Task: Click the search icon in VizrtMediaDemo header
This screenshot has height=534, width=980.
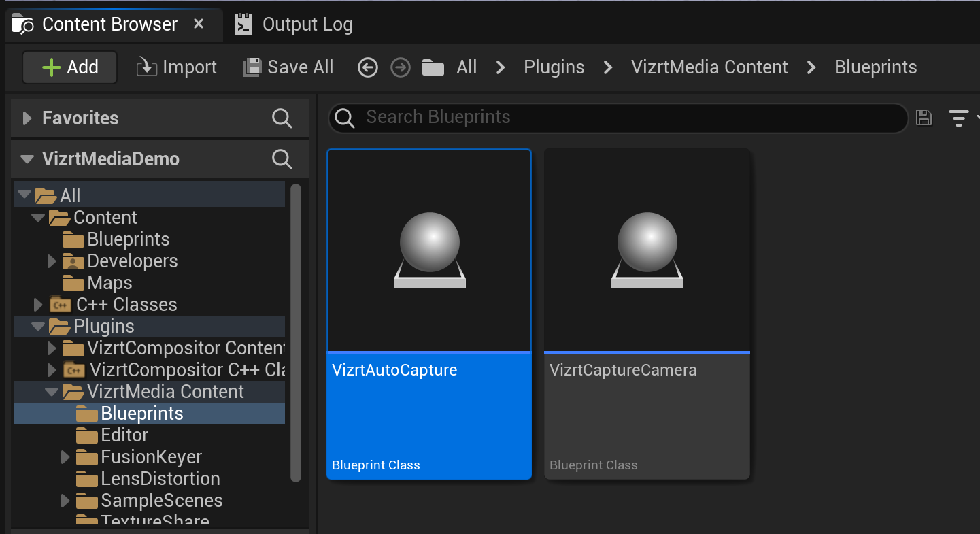Action: point(282,159)
